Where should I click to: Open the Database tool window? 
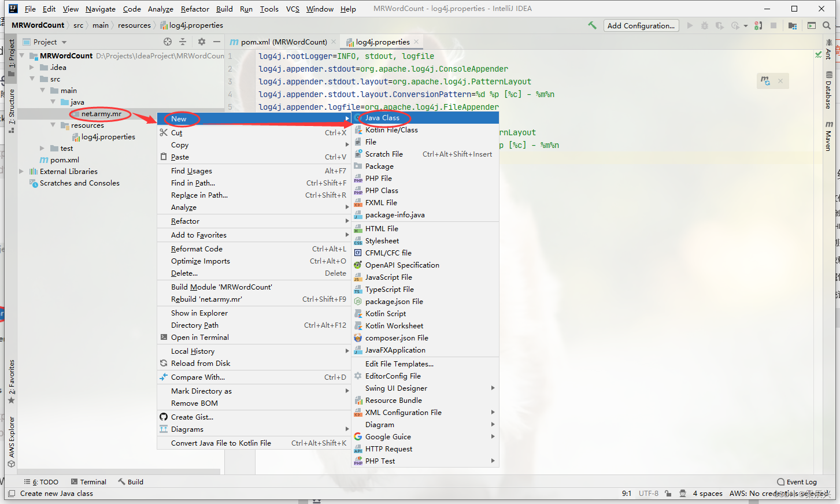coord(829,90)
